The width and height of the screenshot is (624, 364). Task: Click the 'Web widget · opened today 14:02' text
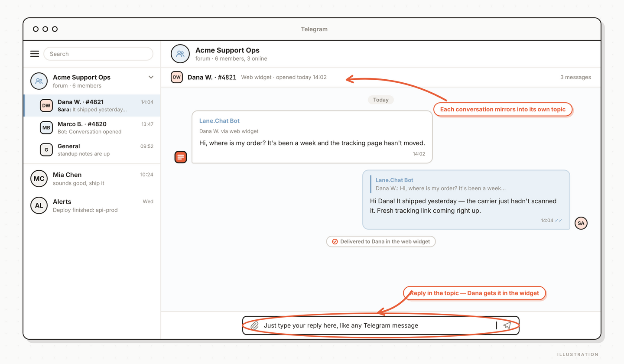(x=284, y=77)
